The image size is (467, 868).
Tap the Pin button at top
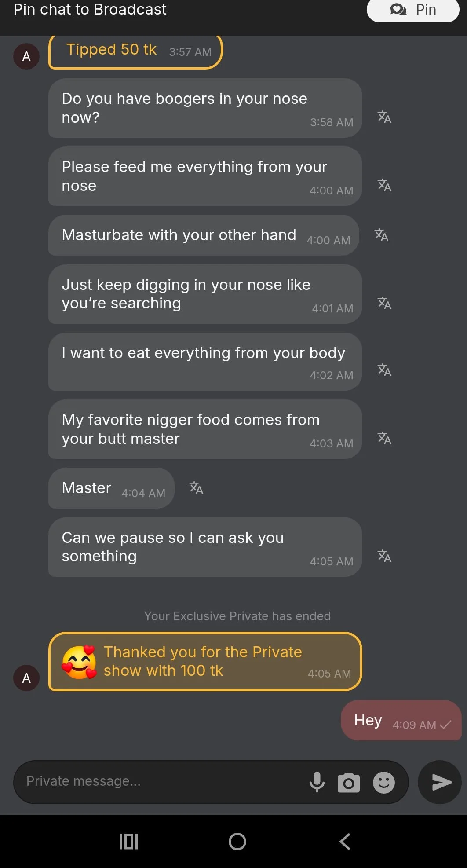click(412, 10)
